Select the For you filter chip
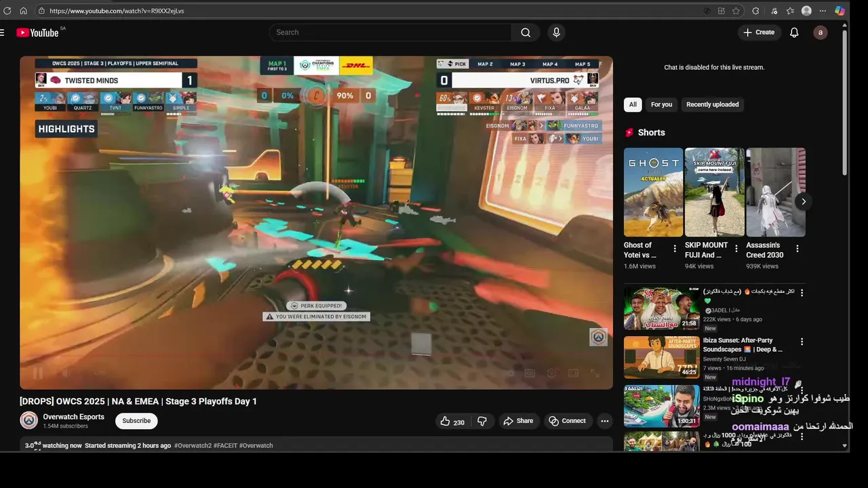 (x=661, y=104)
